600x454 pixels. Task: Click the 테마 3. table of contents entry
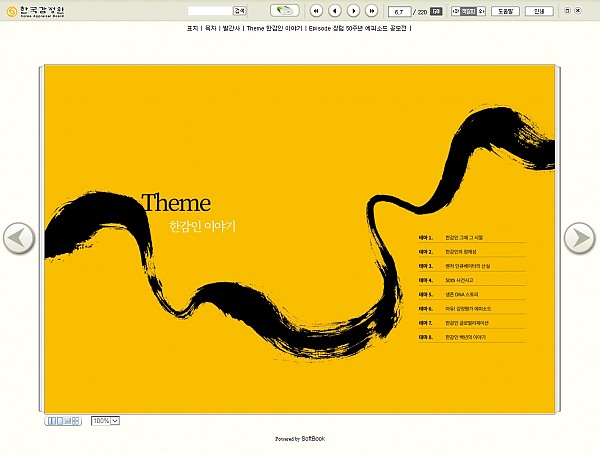[x=472, y=266]
